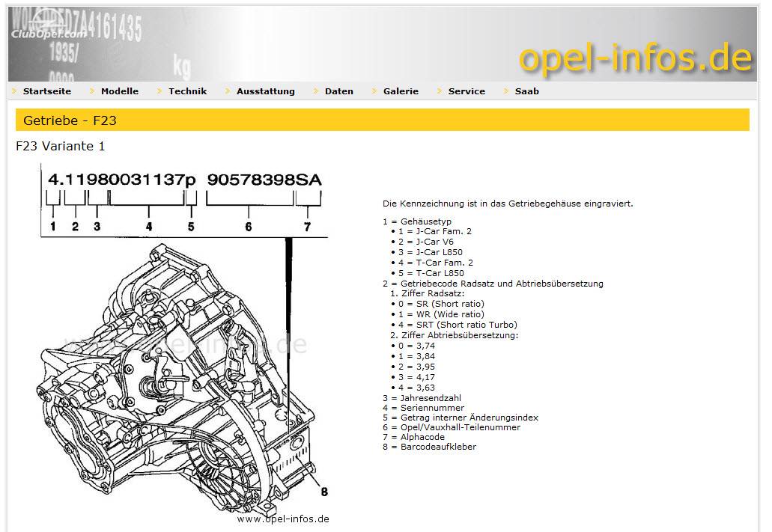The height and width of the screenshot is (532, 772).
Task: Select the entry "5 = T-Car L850"
Action: click(431, 273)
